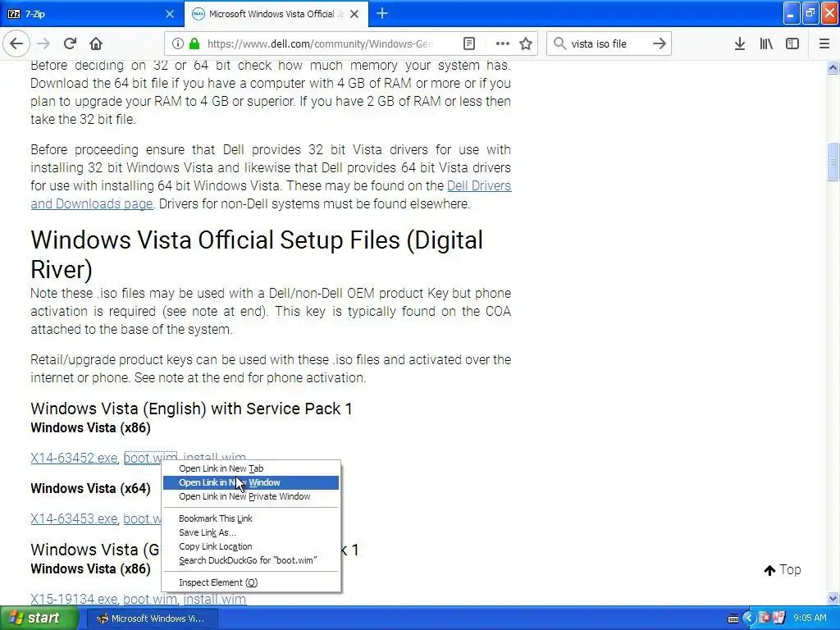Open a new tab with plus button
This screenshot has width=840, height=630.
(382, 13)
